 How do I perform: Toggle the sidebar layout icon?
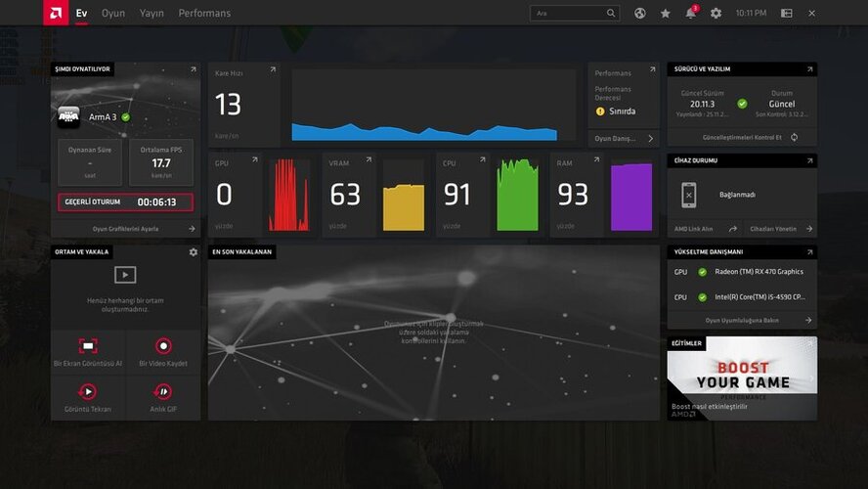pos(786,13)
